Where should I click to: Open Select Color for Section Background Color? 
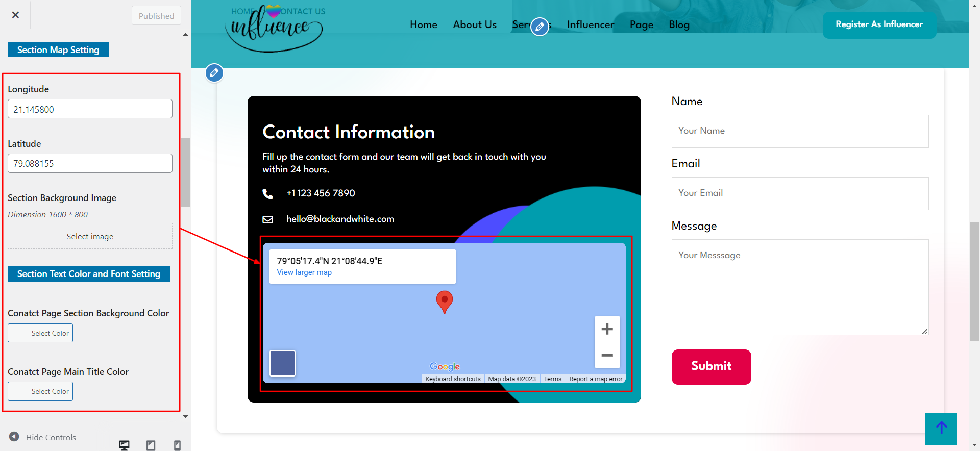click(x=40, y=333)
